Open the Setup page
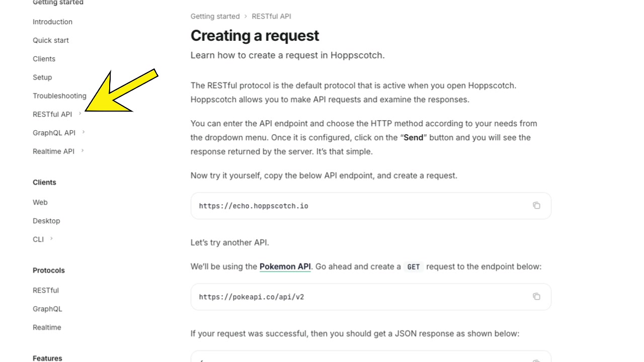The height and width of the screenshot is (362, 644). tap(42, 77)
